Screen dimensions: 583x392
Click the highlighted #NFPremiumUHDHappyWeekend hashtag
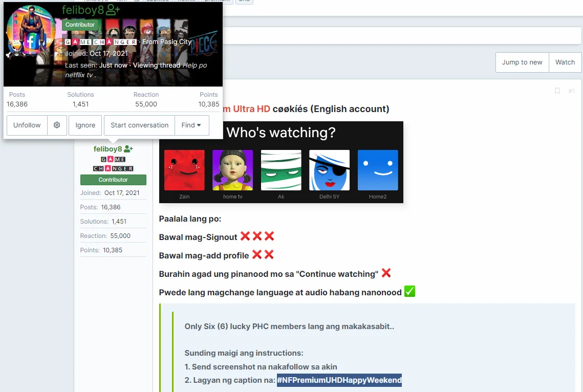tap(339, 380)
